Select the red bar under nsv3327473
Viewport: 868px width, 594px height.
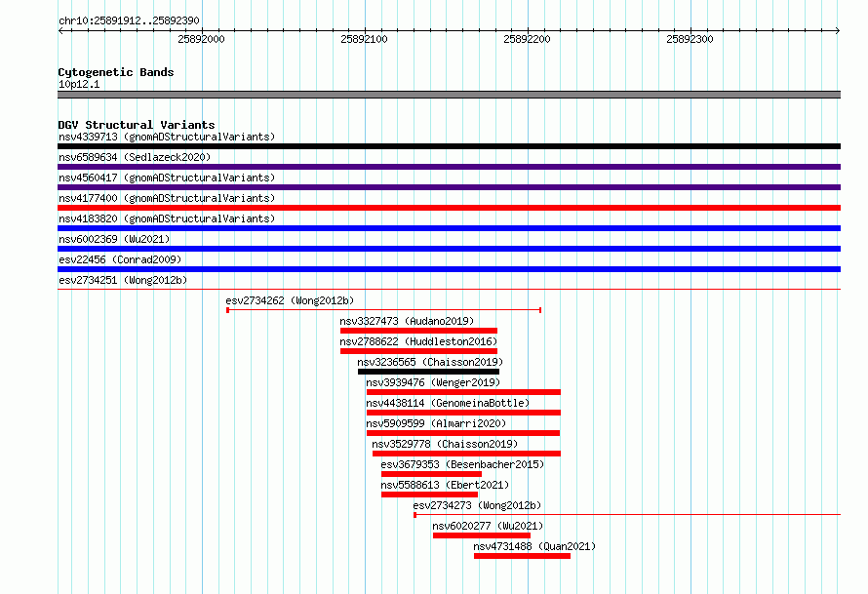coord(418,331)
